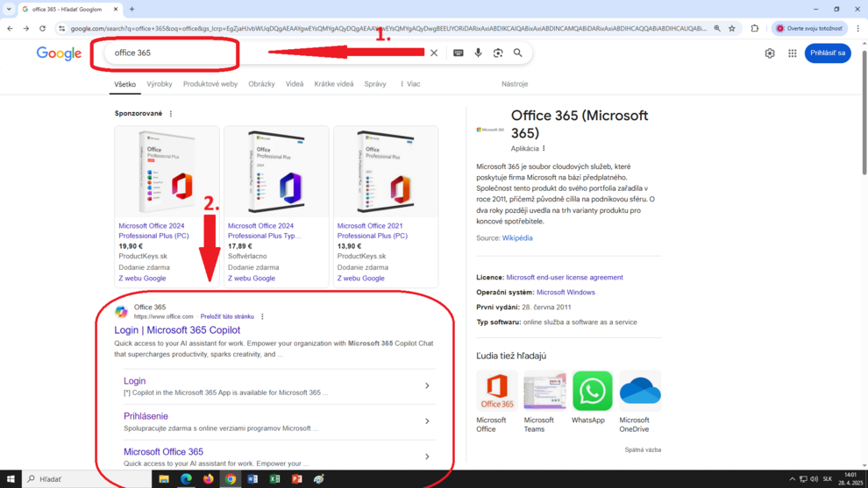Start voice search with the microphone icon
Screen dimensions: 868x488
point(478,53)
